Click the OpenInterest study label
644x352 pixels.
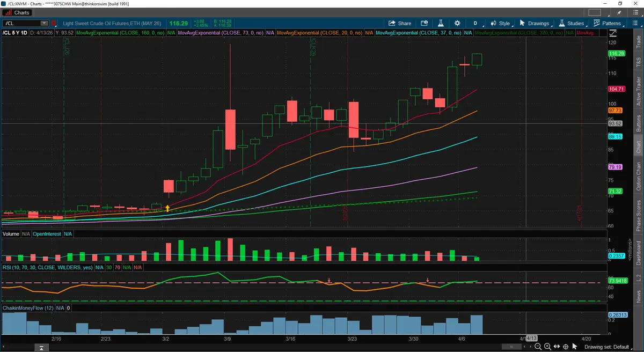[x=47, y=234]
